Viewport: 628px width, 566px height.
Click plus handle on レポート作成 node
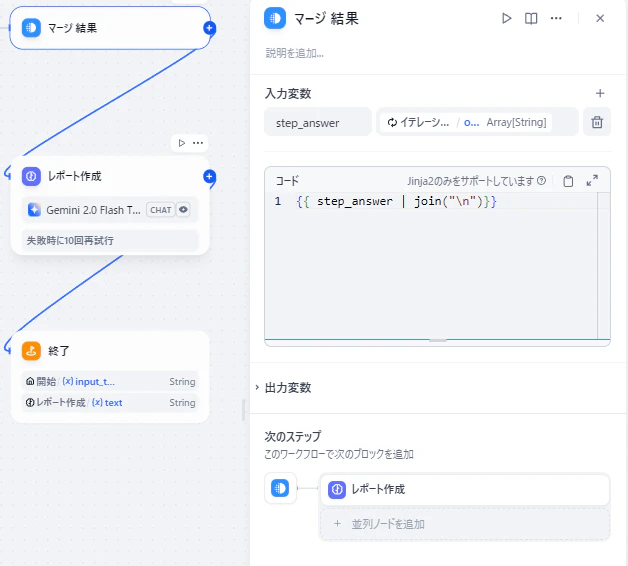[209, 176]
